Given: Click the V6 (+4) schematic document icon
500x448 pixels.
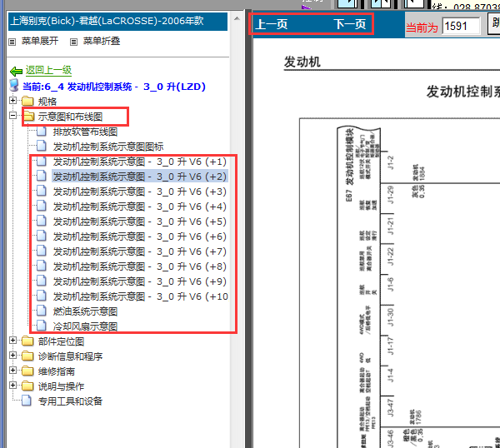Looking at the screenshot, I should pyautogui.click(x=42, y=206).
